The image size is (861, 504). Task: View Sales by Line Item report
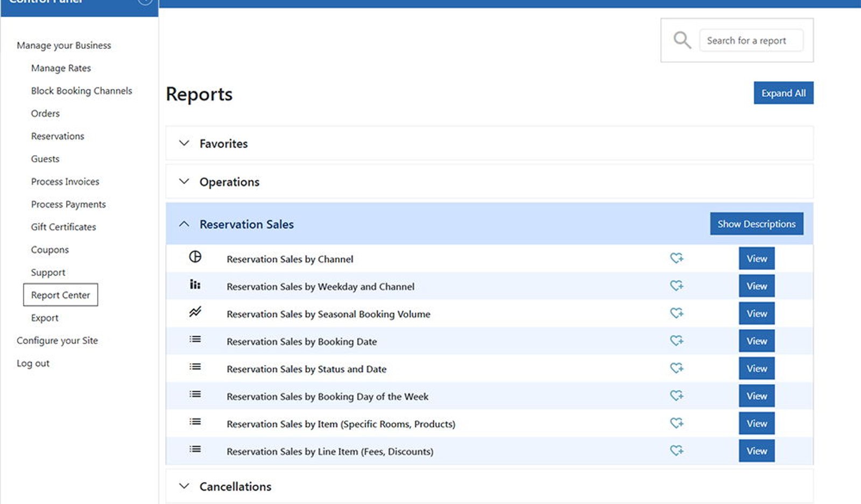click(757, 451)
